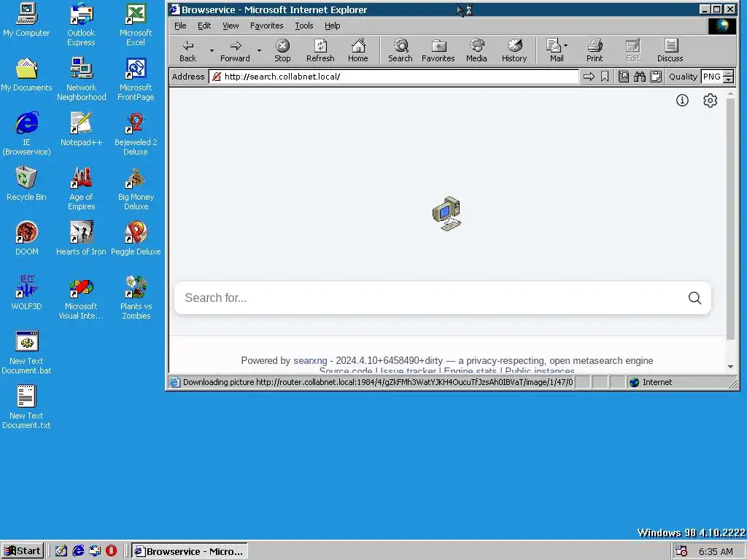
Task: Click the Mail toolbar icon
Action: (554, 50)
